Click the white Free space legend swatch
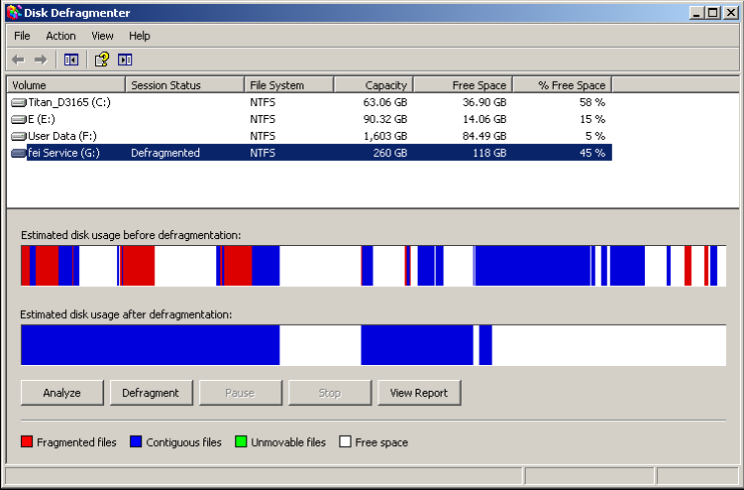The height and width of the screenshot is (490, 744). pyautogui.click(x=345, y=442)
